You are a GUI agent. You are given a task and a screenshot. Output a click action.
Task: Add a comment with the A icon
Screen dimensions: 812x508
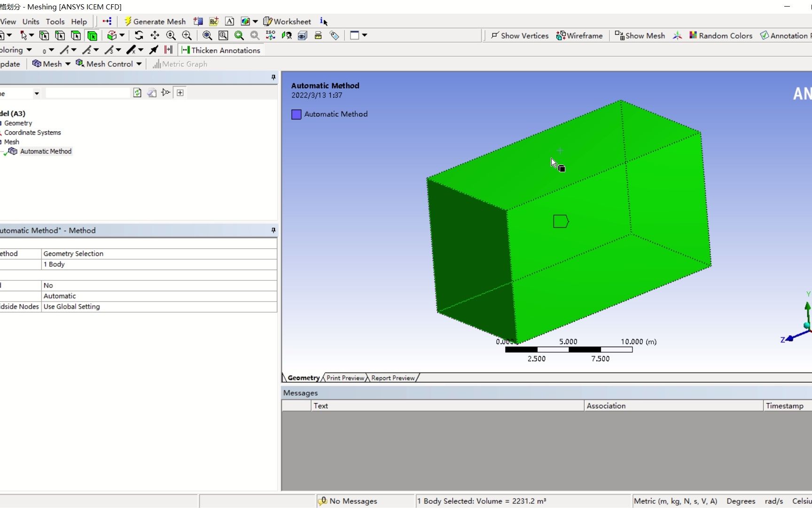229,21
